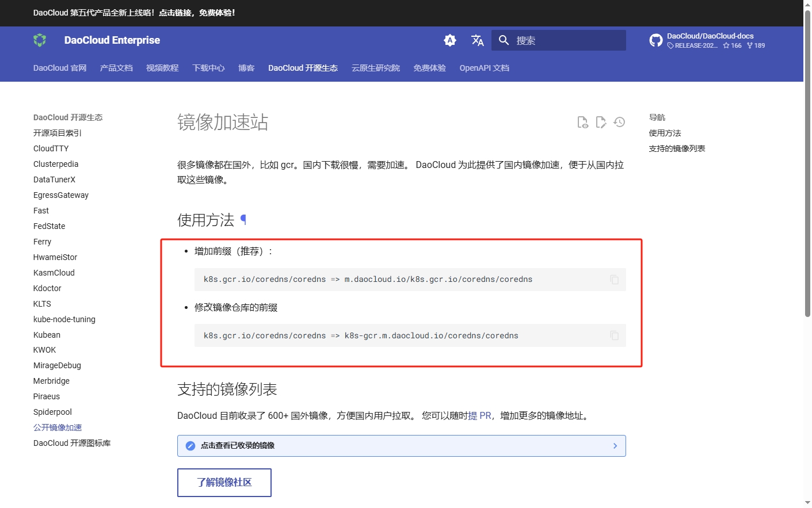This screenshot has width=812, height=508.
Task: Toggle the color theme brightness icon
Action: 450,40
